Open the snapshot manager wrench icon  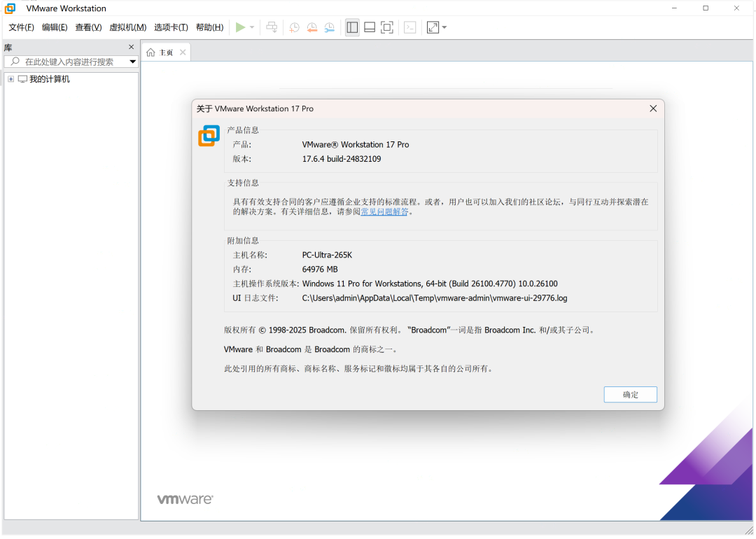tap(329, 27)
